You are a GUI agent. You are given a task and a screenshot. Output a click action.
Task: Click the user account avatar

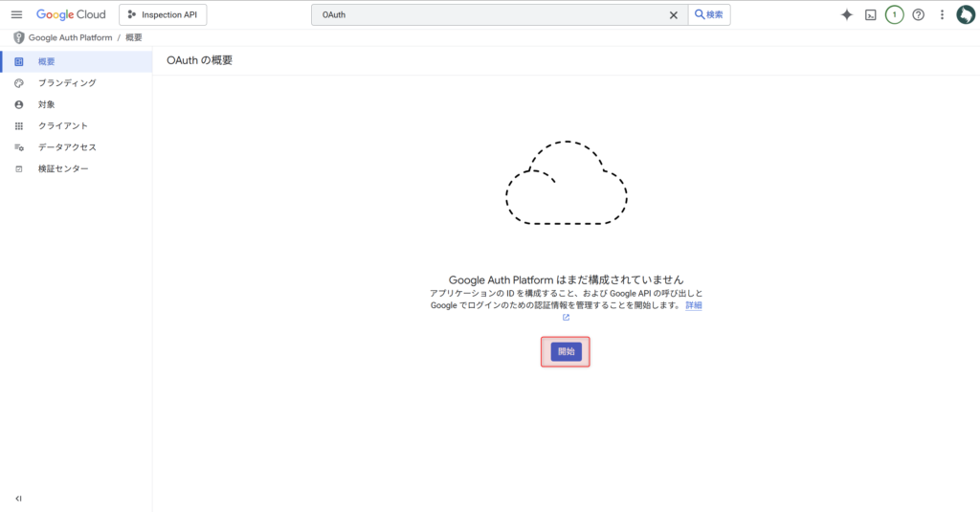click(x=965, y=14)
